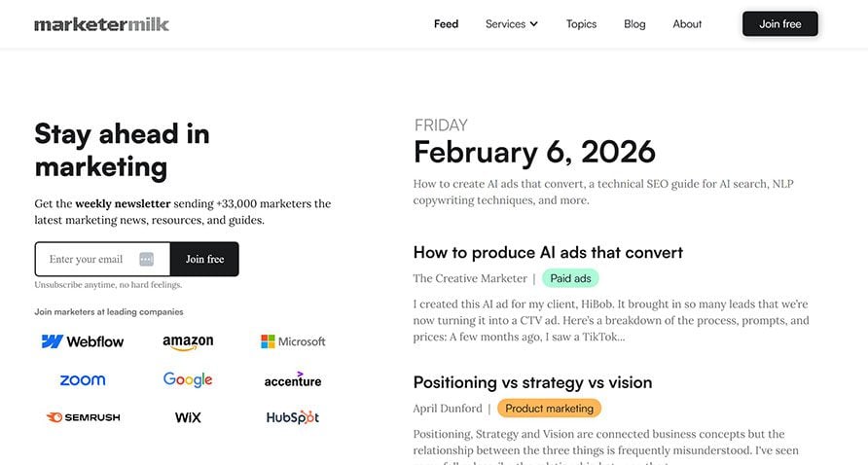Image resolution: width=868 pixels, height=465 pixels.
Task: Click the Accenture company logo
Action: pos(293,380)
